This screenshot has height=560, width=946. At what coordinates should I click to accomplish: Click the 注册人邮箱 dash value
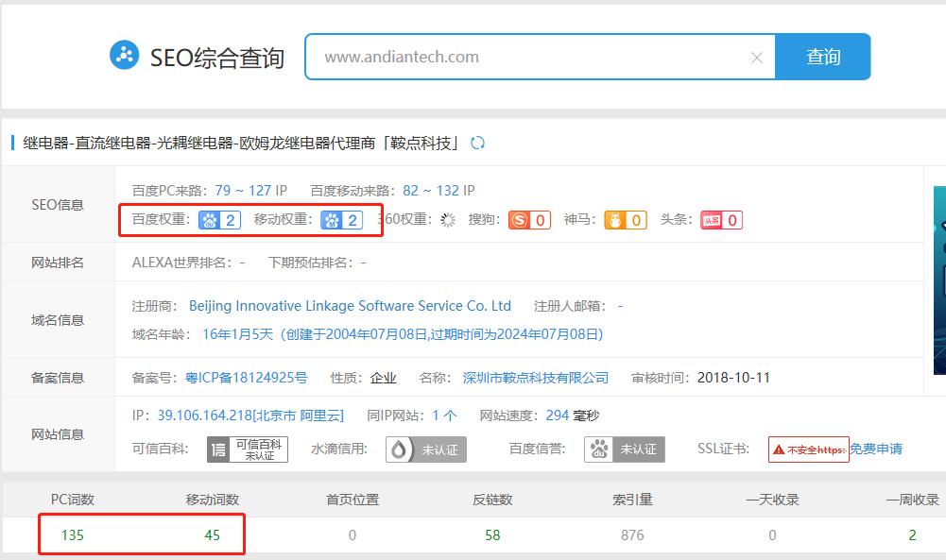[x=620, y=306]
